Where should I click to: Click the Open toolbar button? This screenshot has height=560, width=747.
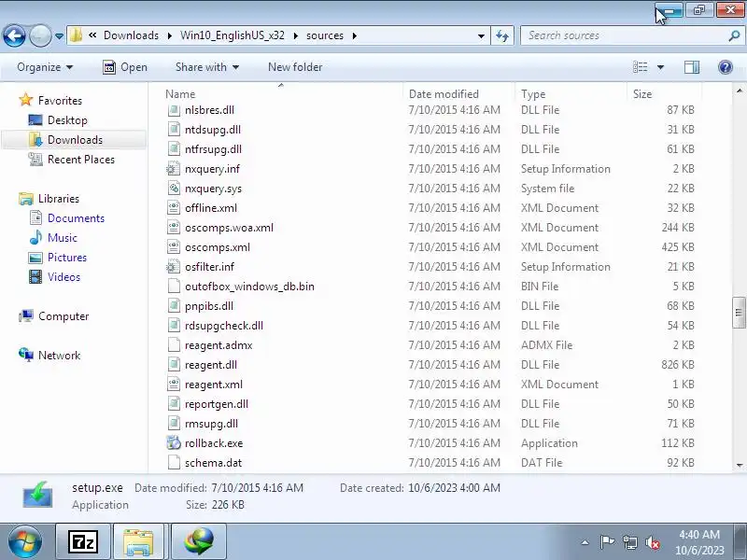pyautogui.click(x=125, y=67)
